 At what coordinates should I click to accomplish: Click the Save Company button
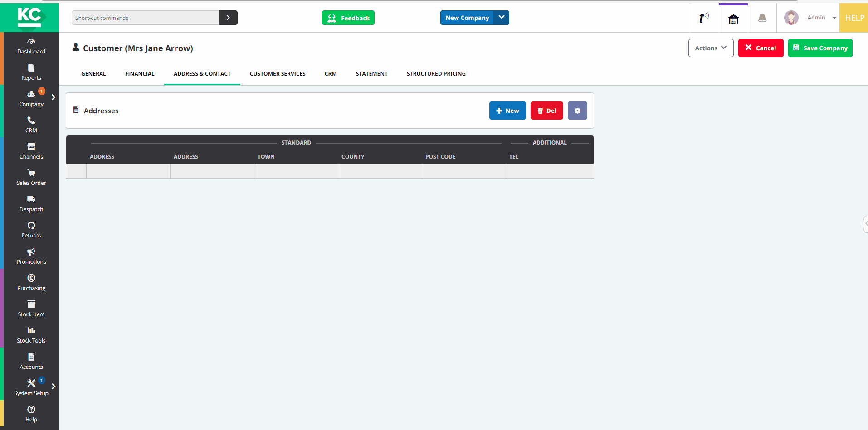click(x=820, y=48)
